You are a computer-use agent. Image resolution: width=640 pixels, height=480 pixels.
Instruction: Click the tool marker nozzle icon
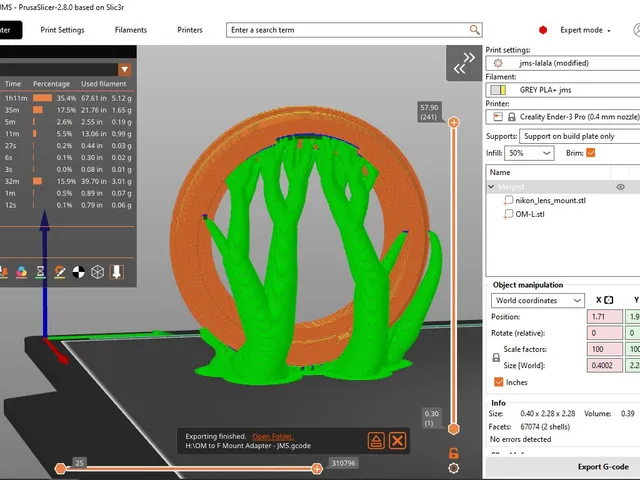click(x=117, y=272)
